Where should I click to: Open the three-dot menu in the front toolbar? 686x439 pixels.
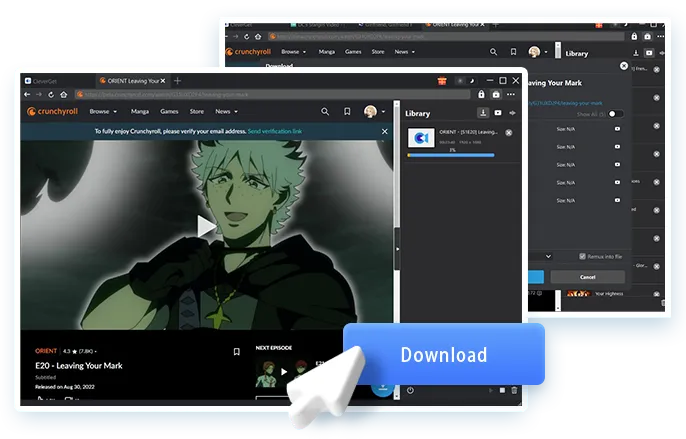click(x=511, y=94)
